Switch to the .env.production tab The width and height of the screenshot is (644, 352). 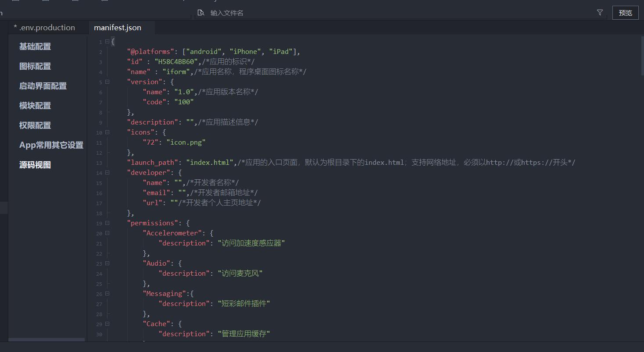tap(44, 28)
